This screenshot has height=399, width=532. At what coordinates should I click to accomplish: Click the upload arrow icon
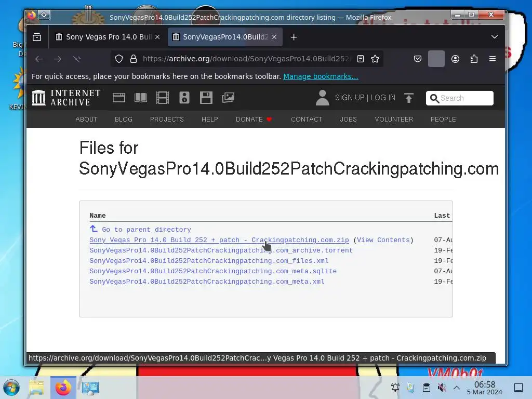point(409,98)
